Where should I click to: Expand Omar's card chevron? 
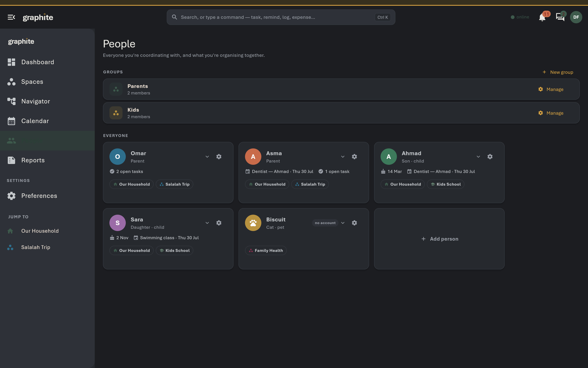coord(207,156)
